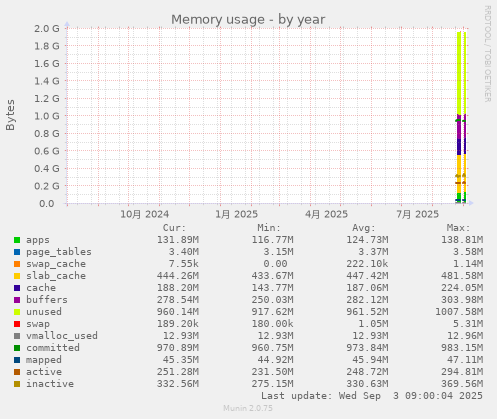The height and width of the screenshot is (419, 497).
Task: Click the '2.0 G' y-axis label
Action: click(47, 28)
